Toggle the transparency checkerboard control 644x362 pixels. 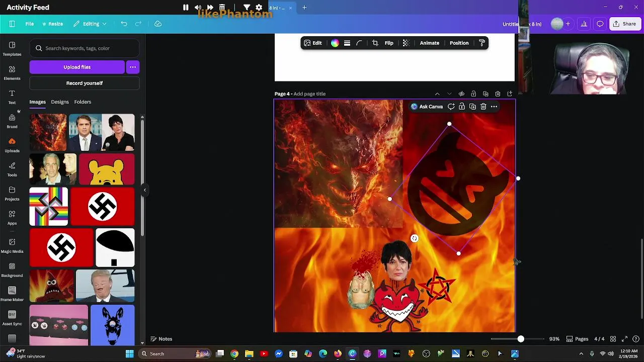coord(406,43)
